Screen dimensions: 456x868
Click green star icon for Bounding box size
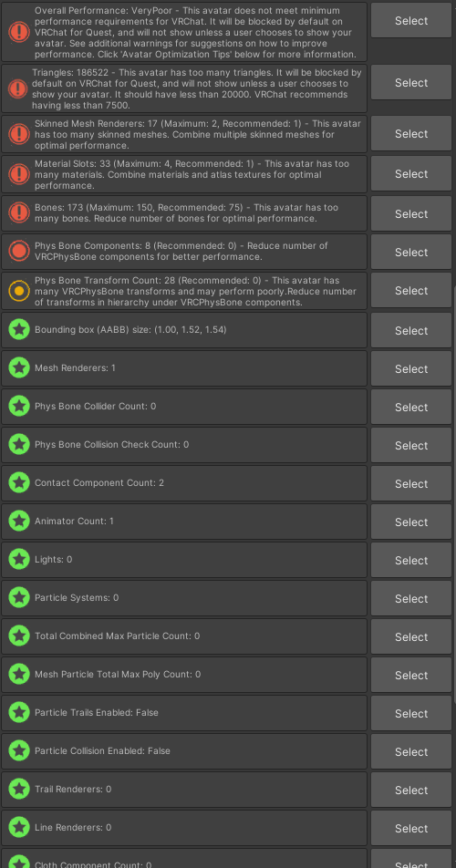coord(19,330)
